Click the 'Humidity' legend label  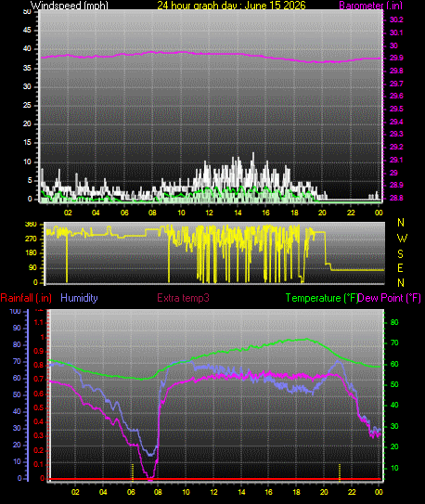point(79,298)
